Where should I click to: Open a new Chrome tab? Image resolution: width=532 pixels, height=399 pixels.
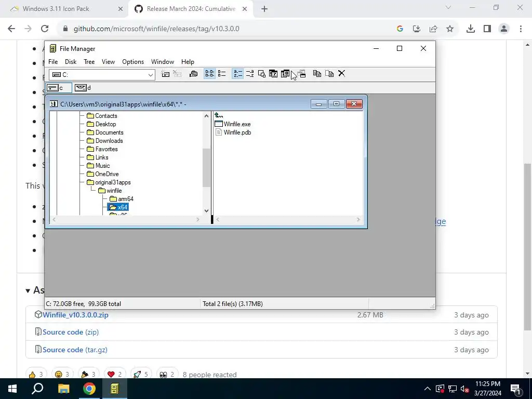pyautogui.click(x=264, y=9)
